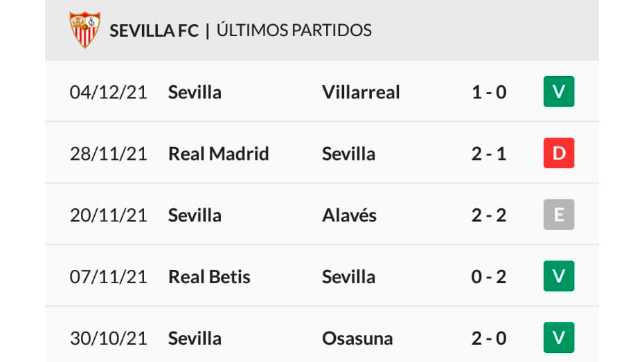The width and height of the screenshot is (644, 362).
Task: Open the Villarreal team name
Action: 361,92
